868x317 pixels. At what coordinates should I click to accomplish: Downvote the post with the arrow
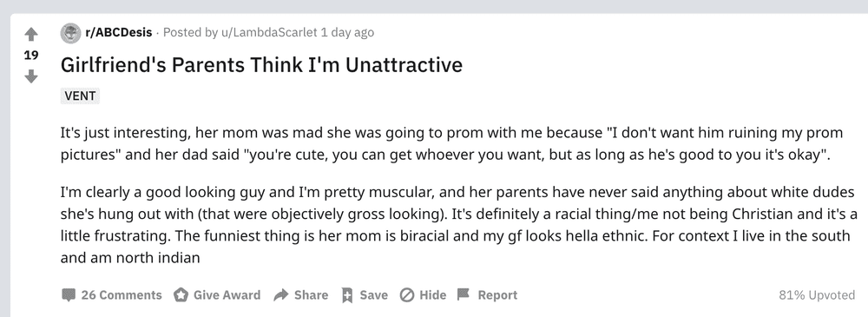click(31, 76)
